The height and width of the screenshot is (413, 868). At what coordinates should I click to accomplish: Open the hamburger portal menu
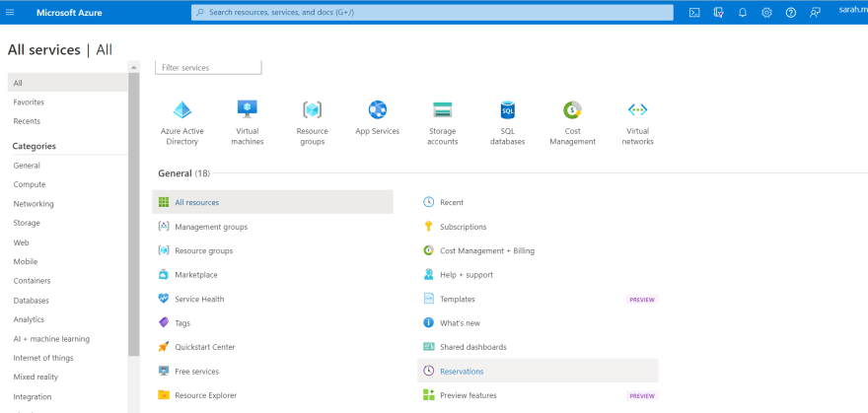[x=10, y=12]
